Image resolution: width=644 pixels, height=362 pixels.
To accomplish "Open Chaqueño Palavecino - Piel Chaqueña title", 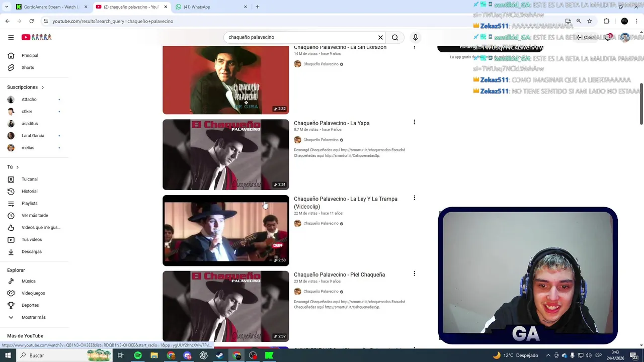I will (339, 275).
